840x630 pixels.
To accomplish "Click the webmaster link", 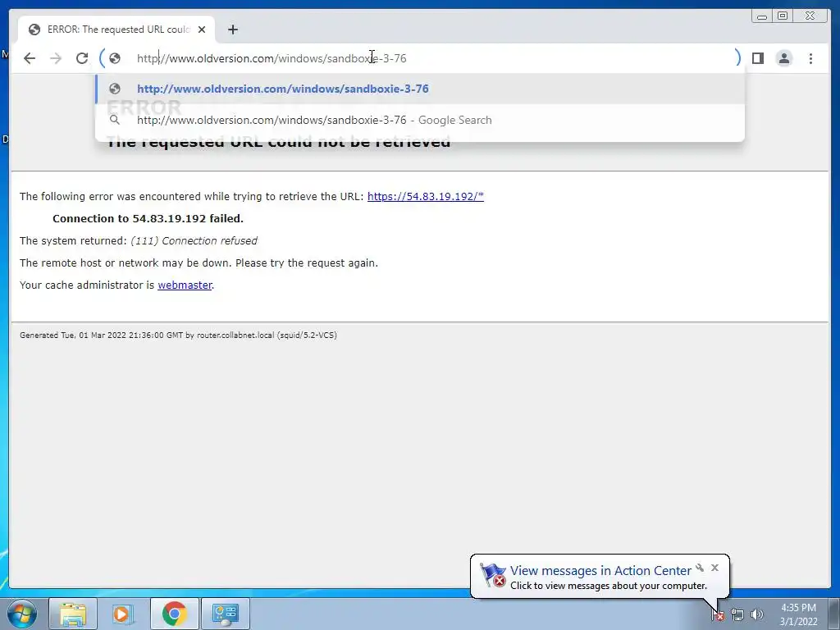I will click(185, 285).
